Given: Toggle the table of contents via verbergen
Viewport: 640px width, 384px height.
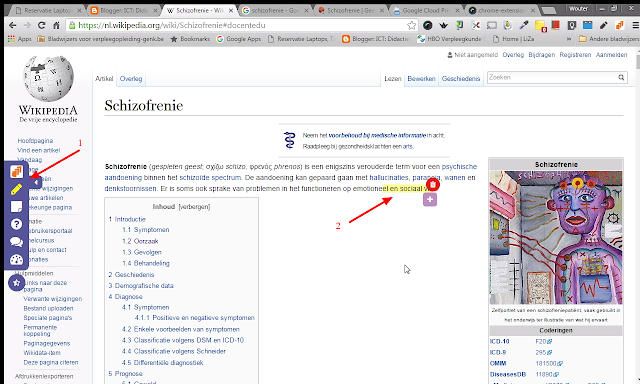Looking at the screenshot, I should [x=194, y=207].
